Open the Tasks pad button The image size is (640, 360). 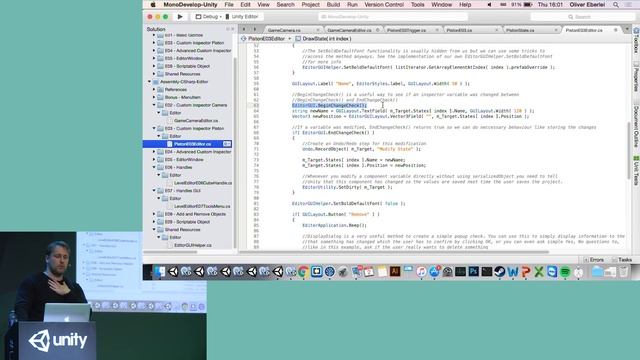point(622,260)
